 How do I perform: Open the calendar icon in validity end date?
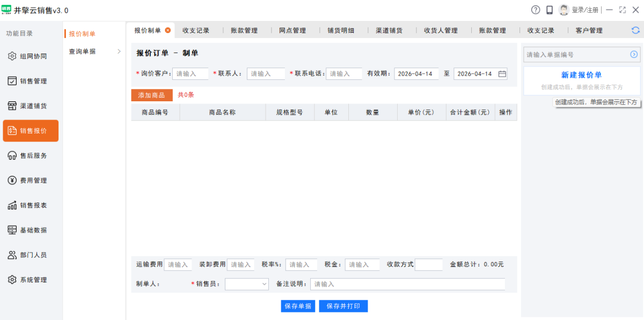(502, 74)
